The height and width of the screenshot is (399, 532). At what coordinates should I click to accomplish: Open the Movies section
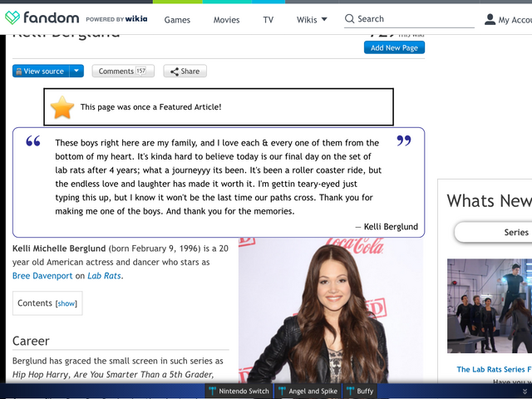[226, 20]
